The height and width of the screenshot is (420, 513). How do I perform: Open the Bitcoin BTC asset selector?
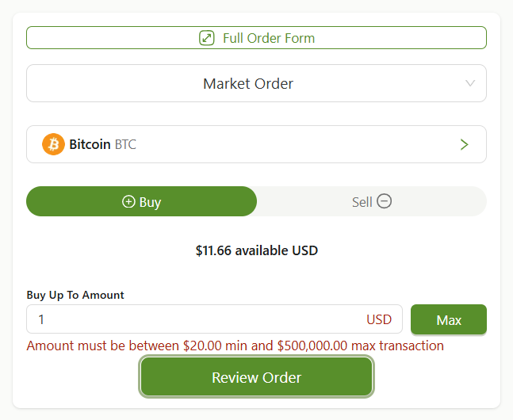257,144
